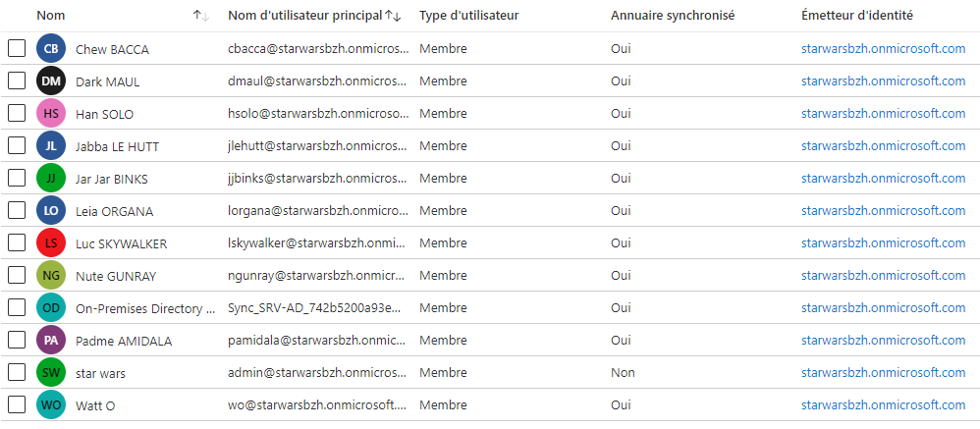Click the red LS avatar icon

tap(51, 242)
